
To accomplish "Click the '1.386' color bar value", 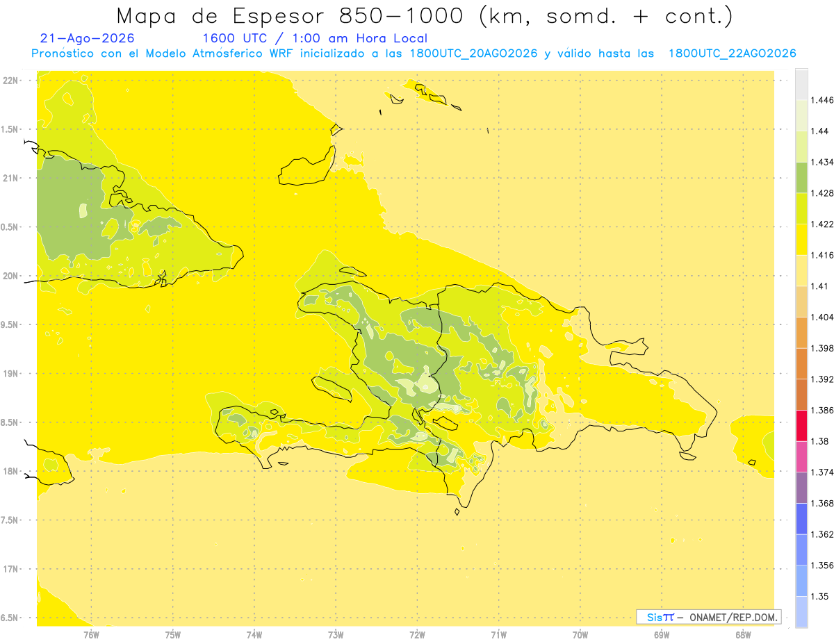I will [x=823, y=410].
